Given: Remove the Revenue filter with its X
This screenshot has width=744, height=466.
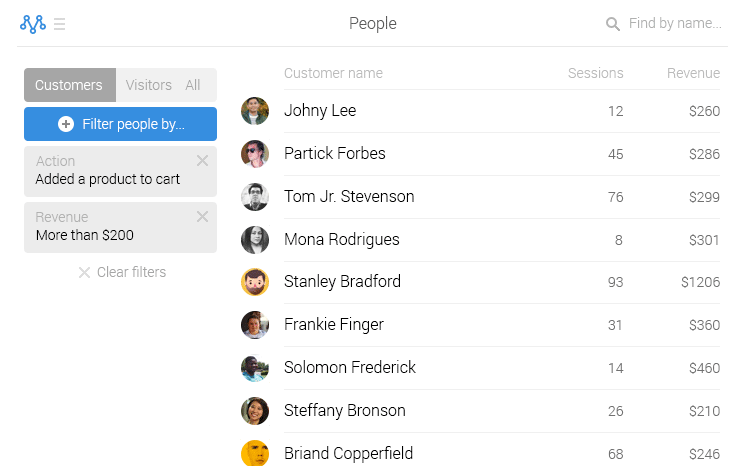Looking at the screenshot, I should [x=202, y=216].
